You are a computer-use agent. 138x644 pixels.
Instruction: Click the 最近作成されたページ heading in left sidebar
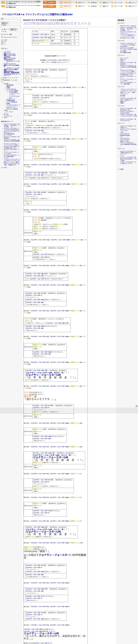pyautogui.click(x=7, y=122)
